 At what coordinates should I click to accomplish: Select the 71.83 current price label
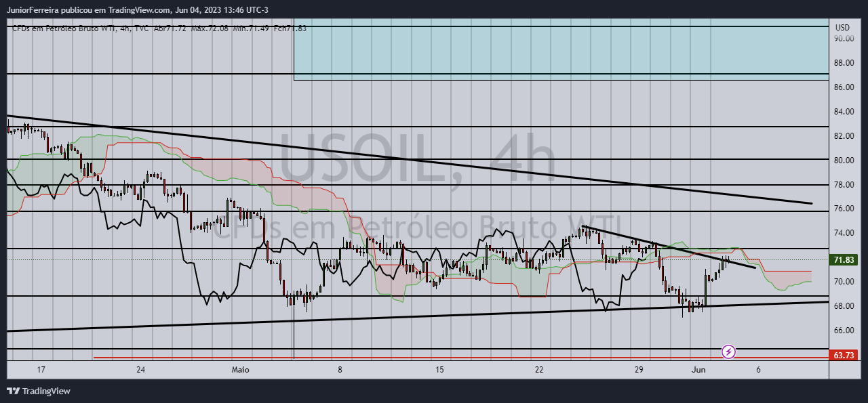tap(843, 260)
